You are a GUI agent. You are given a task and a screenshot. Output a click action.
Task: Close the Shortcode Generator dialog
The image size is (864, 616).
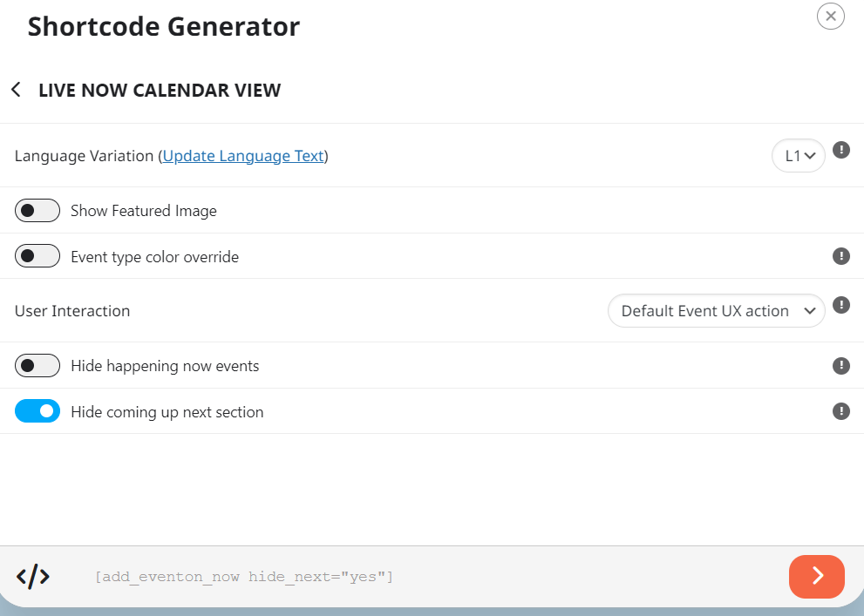pyautogui.click(x=830, y=16)
